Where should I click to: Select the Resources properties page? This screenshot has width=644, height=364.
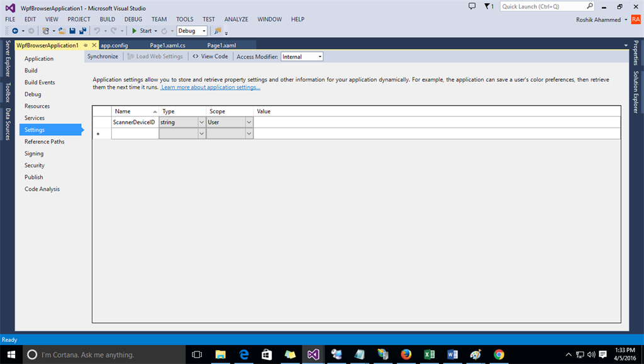coord(37,106)
